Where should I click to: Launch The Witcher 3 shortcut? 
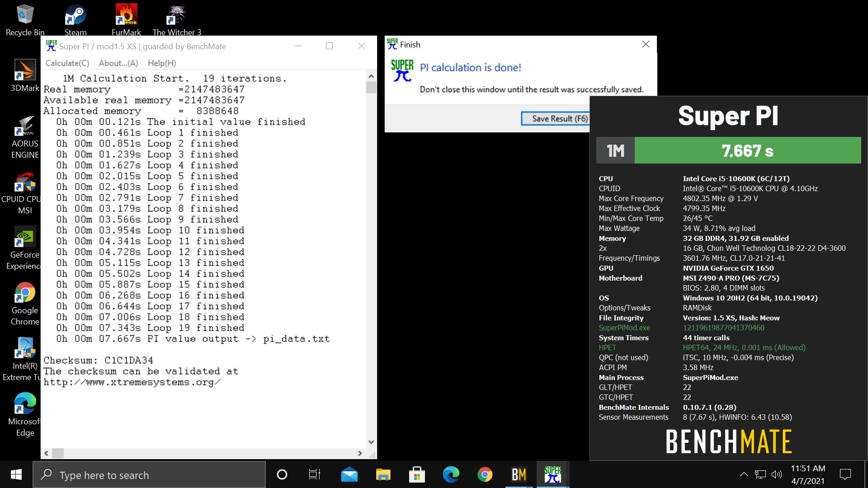pyautogui.click(x=177, y=20)
